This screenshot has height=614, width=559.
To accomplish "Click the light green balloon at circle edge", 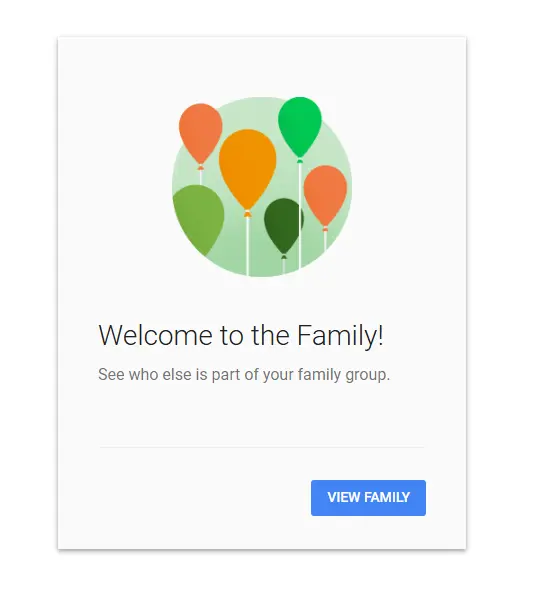I will (198, 219).
